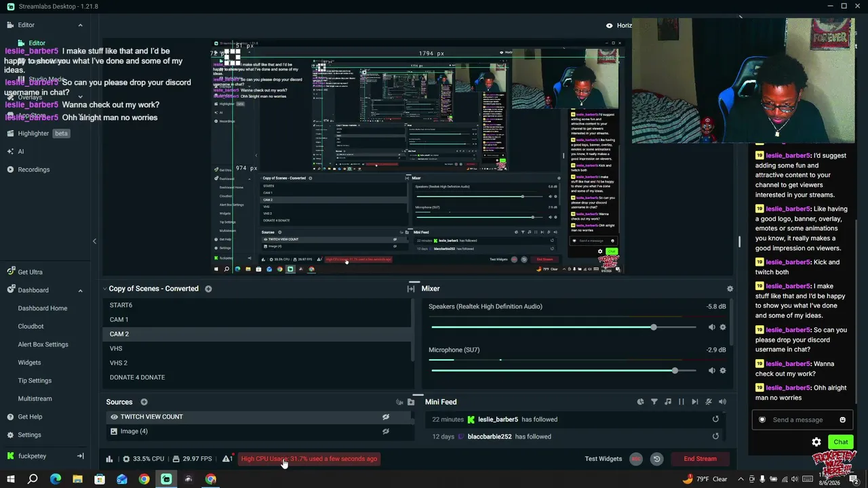The height and width of the screenshot is (488, 868).
Task: Open the chat emoji picker
Action: (843, 420)
